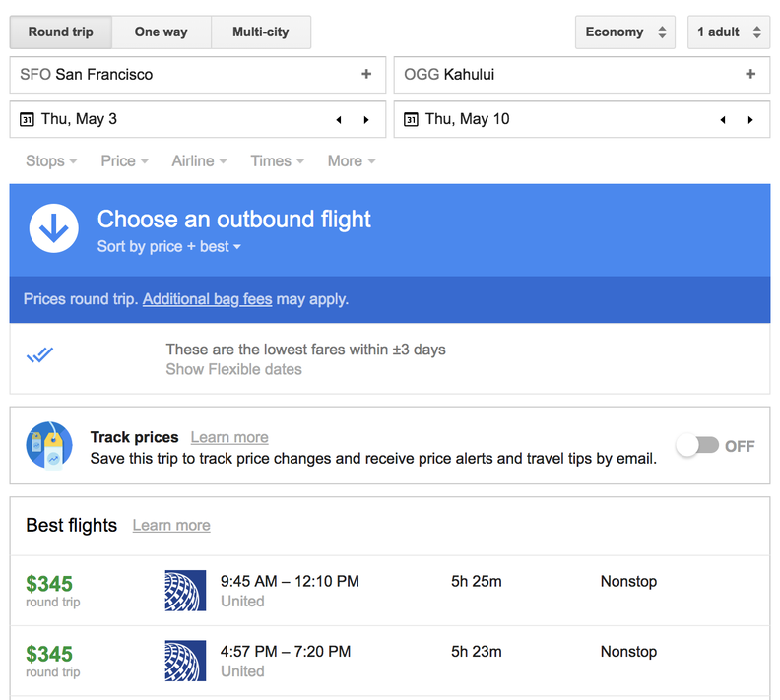780x700 pixels.
Task: Select the 9:45 AM – 12:10 PM United flight
Action: click(x=390, y=591)
